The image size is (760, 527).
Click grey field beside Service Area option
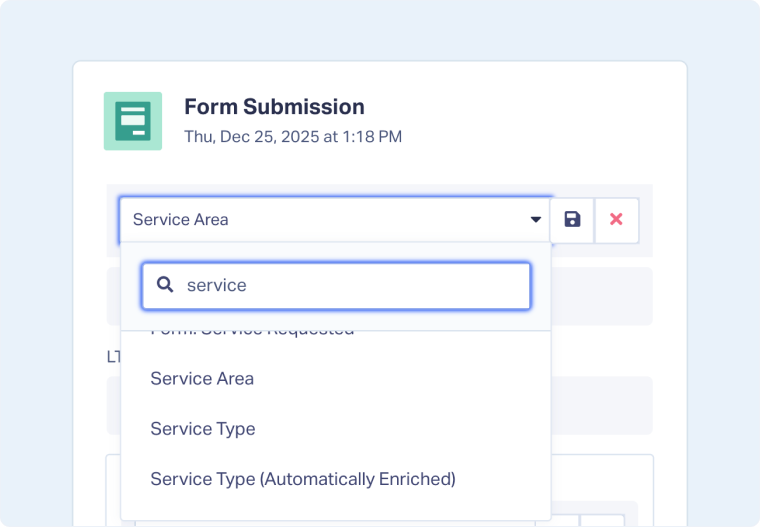click(601, 405)
